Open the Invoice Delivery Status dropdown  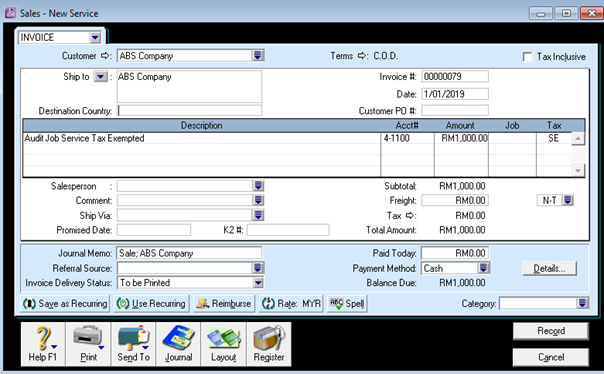point(258,283)
